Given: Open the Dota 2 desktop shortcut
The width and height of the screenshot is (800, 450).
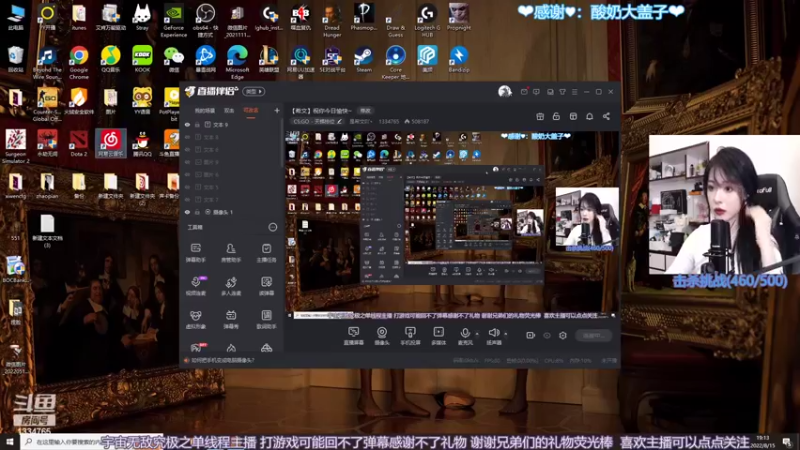Looking at the screenshot, I should click(x=79, y=143).
